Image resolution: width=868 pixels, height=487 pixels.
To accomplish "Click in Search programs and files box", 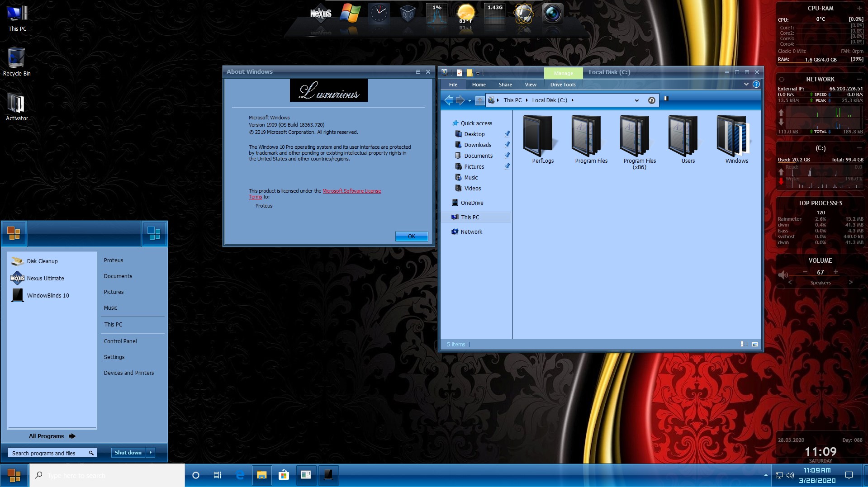I will pyautogui.click(x=52, y=453).
